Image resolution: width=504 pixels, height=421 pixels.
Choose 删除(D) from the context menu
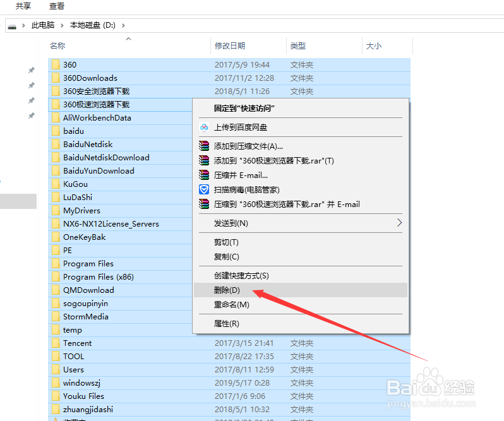tap(301, 290)
